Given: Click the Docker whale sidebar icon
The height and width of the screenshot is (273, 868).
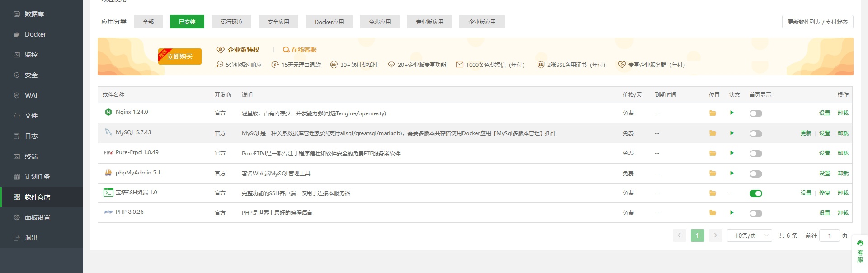Looking at the screenshot, I should 17,34.
